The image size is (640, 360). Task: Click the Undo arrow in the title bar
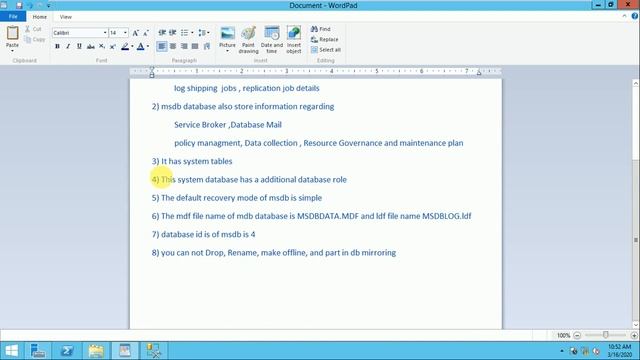pyautogui.click(x=30, y=5)
